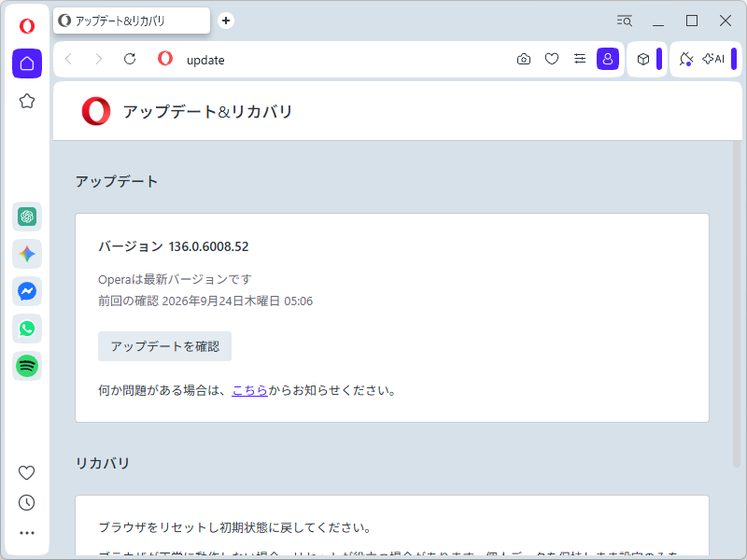
Task: Open sidebar setup three-dots menu
Action: [27, 533]
